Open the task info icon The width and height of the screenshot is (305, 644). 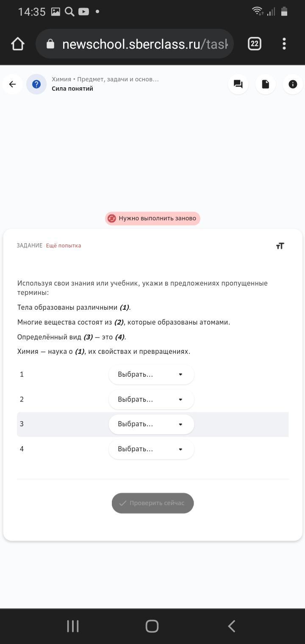tap(293, 84)
